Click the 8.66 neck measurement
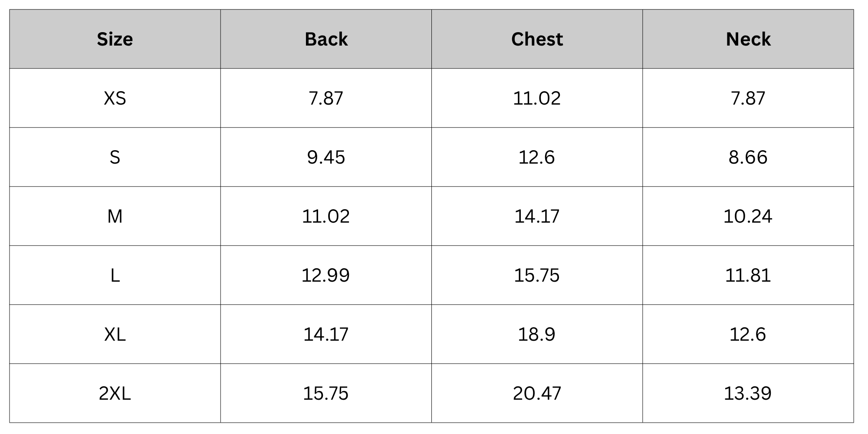 pyautogui.click(x=748, y=157)
